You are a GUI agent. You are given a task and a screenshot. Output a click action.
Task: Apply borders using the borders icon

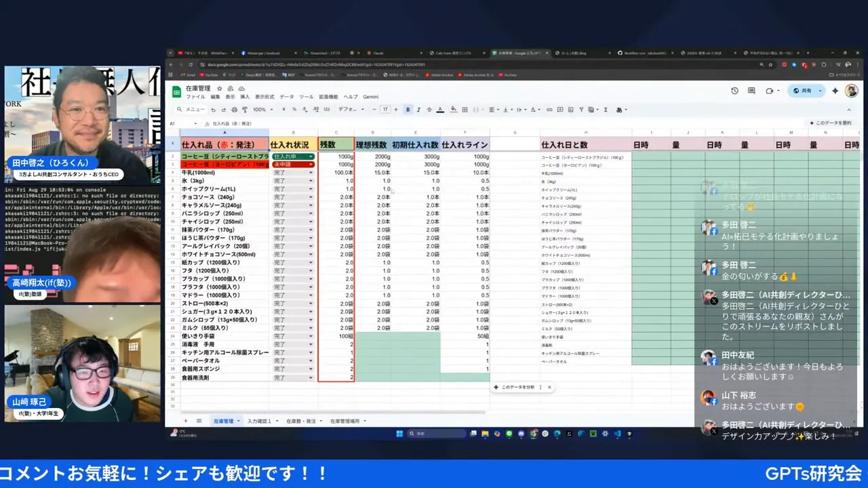(465, 109)
